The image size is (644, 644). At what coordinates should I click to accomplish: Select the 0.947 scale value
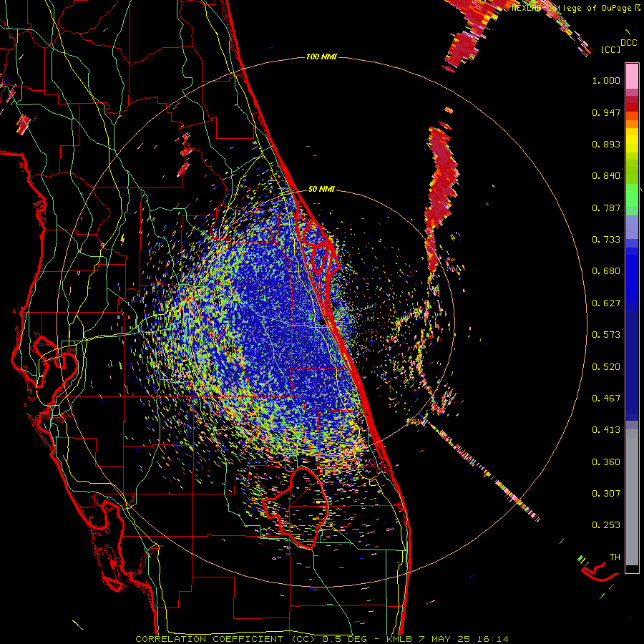pyautogui.click(x=606, y=112)
